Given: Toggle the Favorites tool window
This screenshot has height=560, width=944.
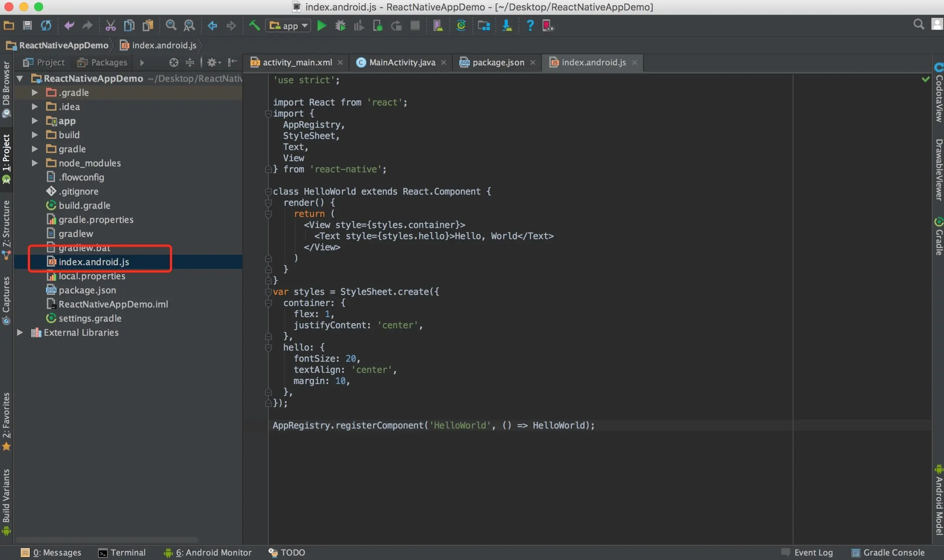Looking at the screenshot, I should (6, 421).
